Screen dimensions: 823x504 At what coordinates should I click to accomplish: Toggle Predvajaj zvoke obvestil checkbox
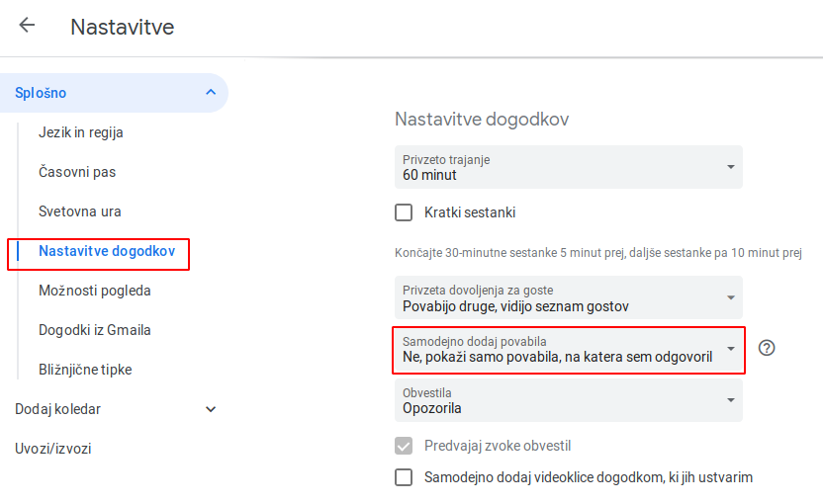[404, 446]
